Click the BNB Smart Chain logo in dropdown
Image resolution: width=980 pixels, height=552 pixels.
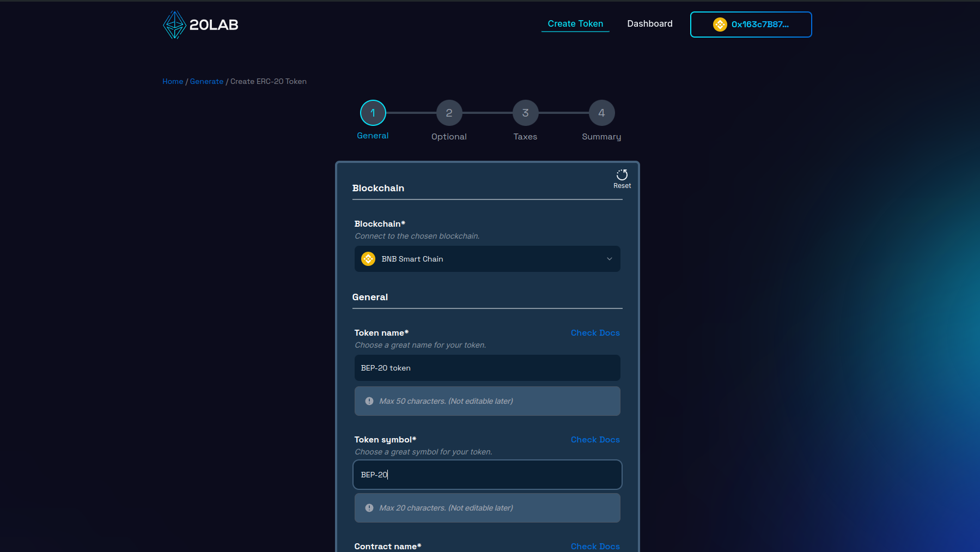(x=368, y=259)
